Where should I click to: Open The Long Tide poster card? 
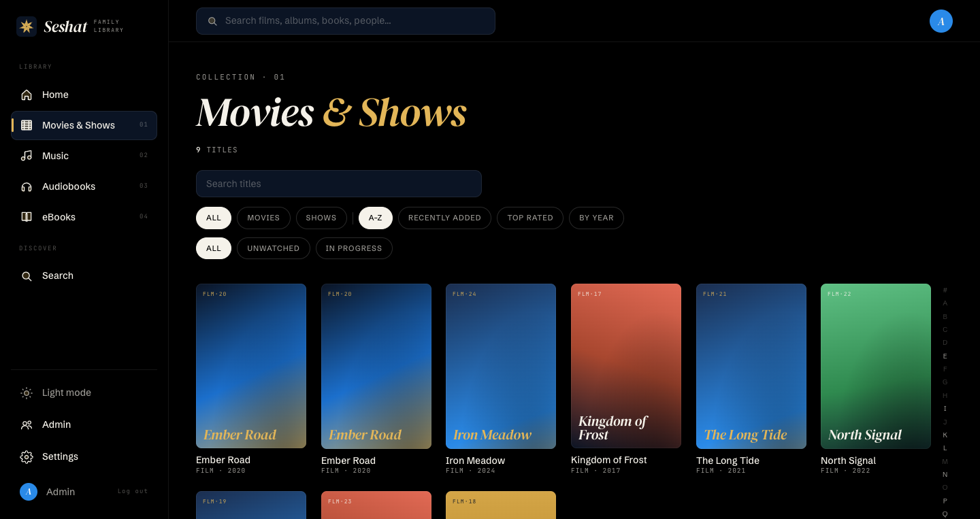coord(751,366)
